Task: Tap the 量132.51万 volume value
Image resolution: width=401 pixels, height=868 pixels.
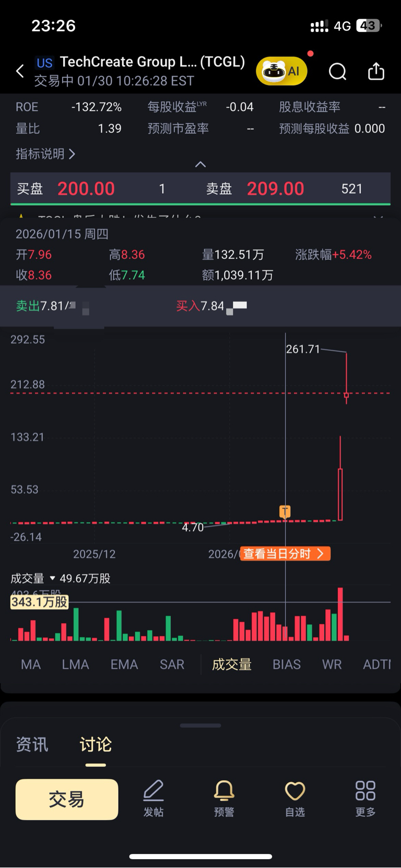Action: pyautogui.click(x=233, y=255)
